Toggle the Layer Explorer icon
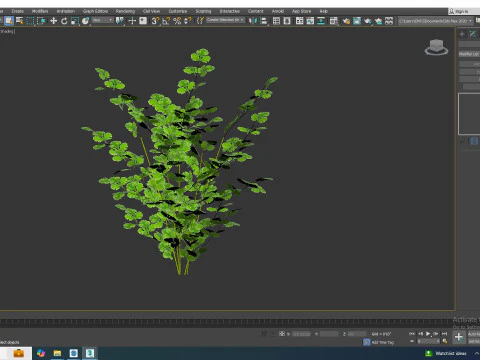Screen dimensions: 480x360 [x=287, y=21]
